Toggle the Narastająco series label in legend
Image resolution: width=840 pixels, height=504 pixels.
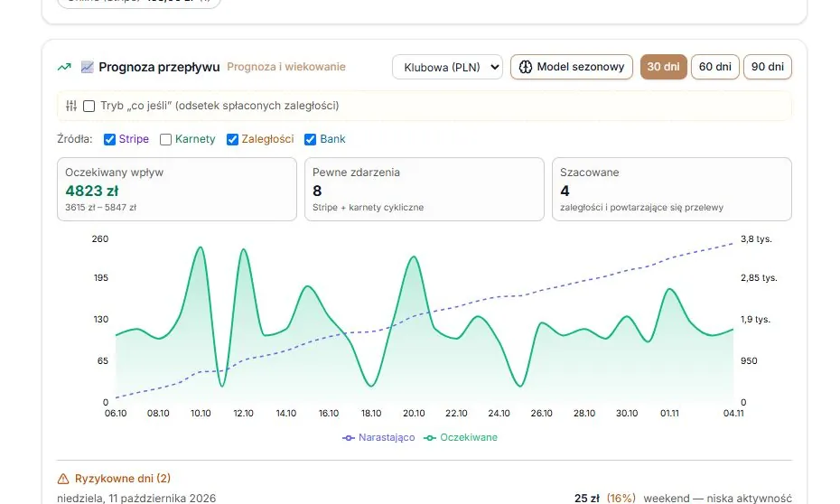pyautogui.click(x=387, y=437)
